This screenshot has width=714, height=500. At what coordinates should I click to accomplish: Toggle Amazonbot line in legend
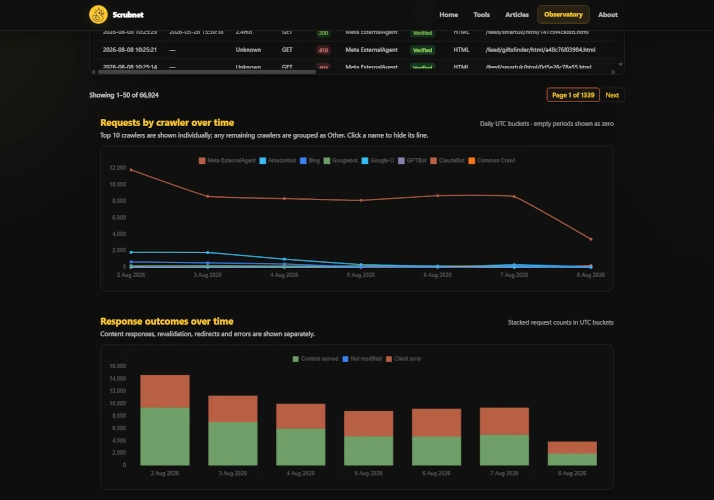(x=278, y=160)
